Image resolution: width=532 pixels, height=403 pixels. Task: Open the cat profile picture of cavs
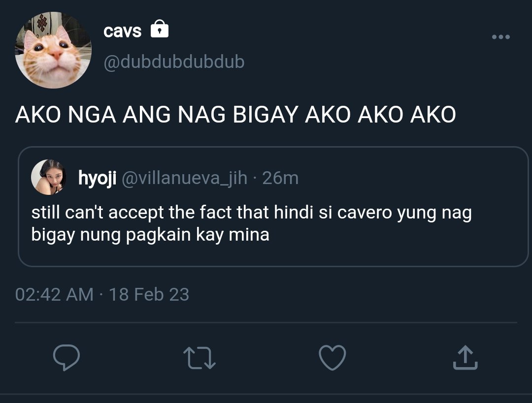(53, 50)
